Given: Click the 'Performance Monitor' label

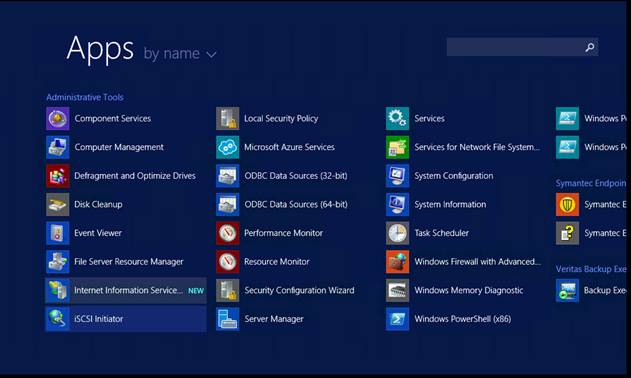Looking at the screenshot, I should click(x=283, y=233).
